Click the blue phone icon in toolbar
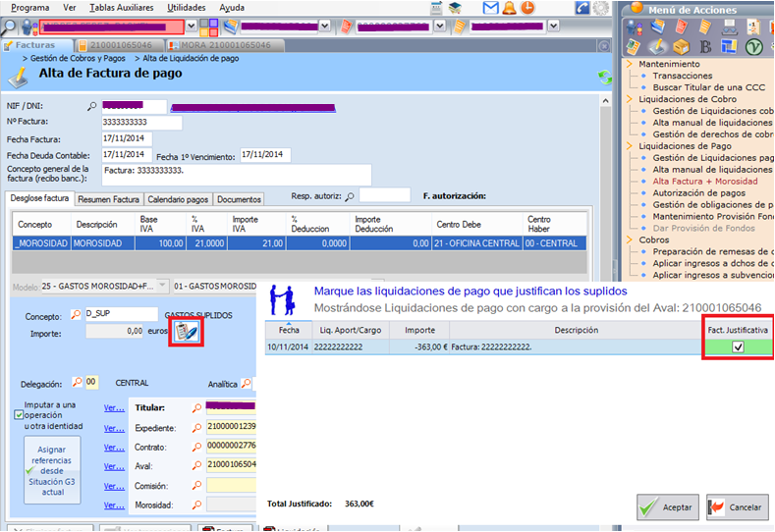The height and width of the screenshot is (532, 775). coord(582,9)
